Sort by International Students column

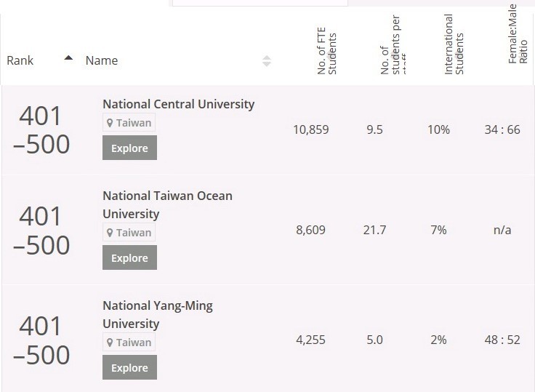point(454,44)
